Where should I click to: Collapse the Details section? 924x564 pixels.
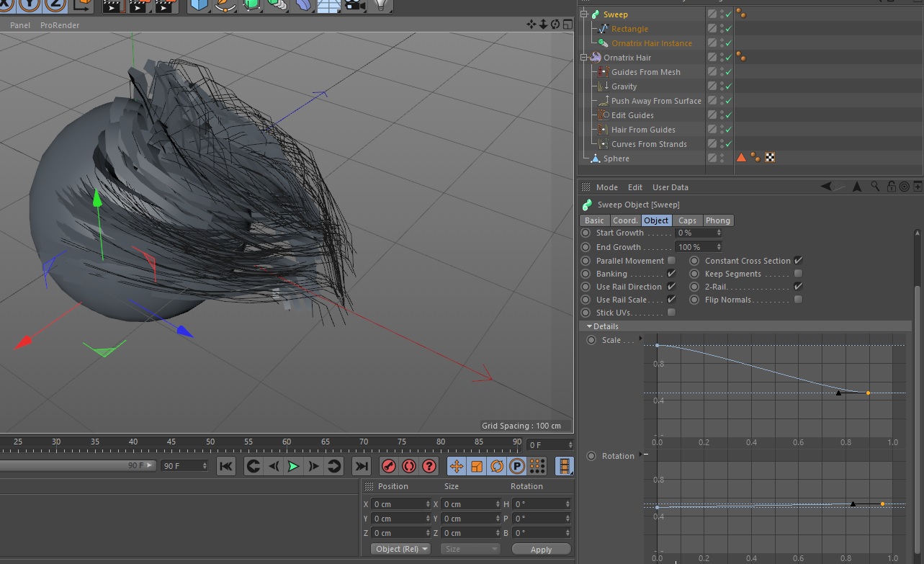(589, 326)
